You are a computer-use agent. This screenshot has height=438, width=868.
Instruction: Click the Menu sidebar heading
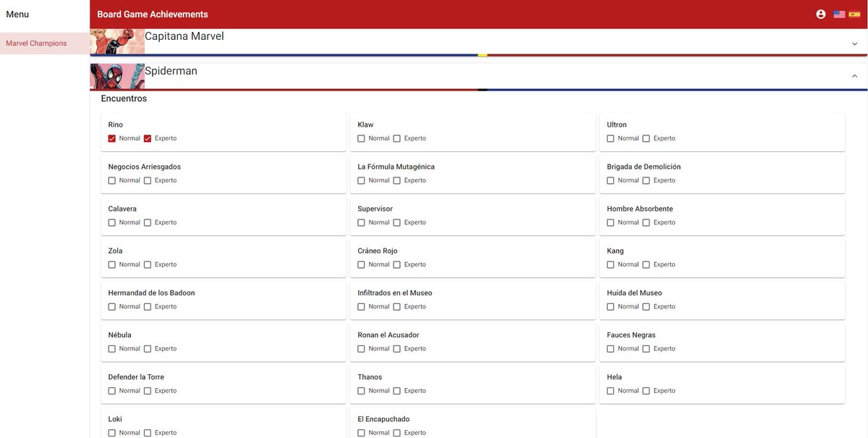(17, 14)
